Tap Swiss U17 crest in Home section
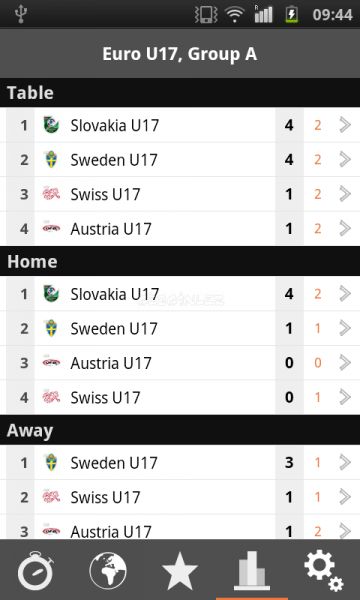The image size is (360, 600). point(51,397)
